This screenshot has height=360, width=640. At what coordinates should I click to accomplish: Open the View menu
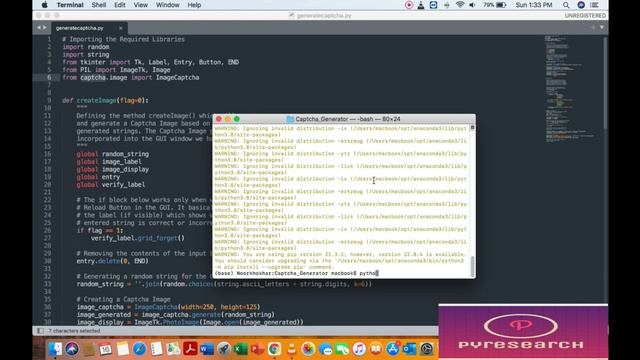(x=140, y=5)
